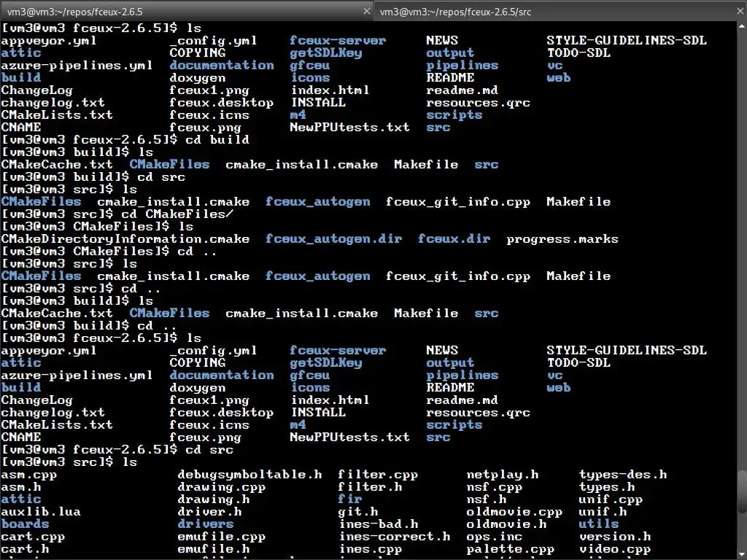Click the drawing.h file name
The image size is (747, 560).
(214, 499)
